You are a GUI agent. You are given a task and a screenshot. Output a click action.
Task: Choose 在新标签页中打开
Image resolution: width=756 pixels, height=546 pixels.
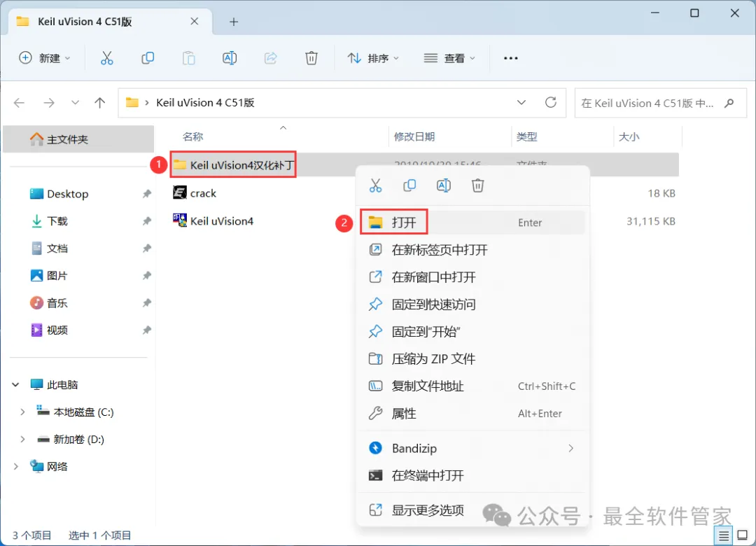(472, 250)
